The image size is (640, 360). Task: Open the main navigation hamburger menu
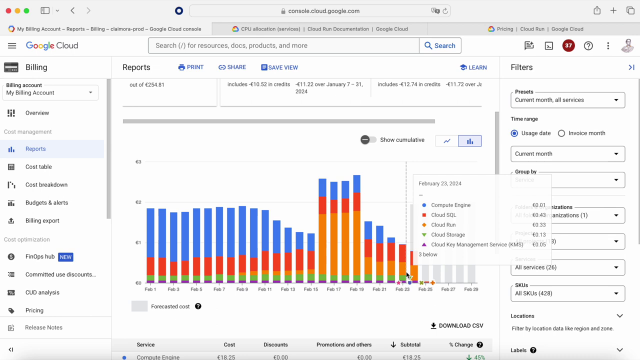click(12, 46)
